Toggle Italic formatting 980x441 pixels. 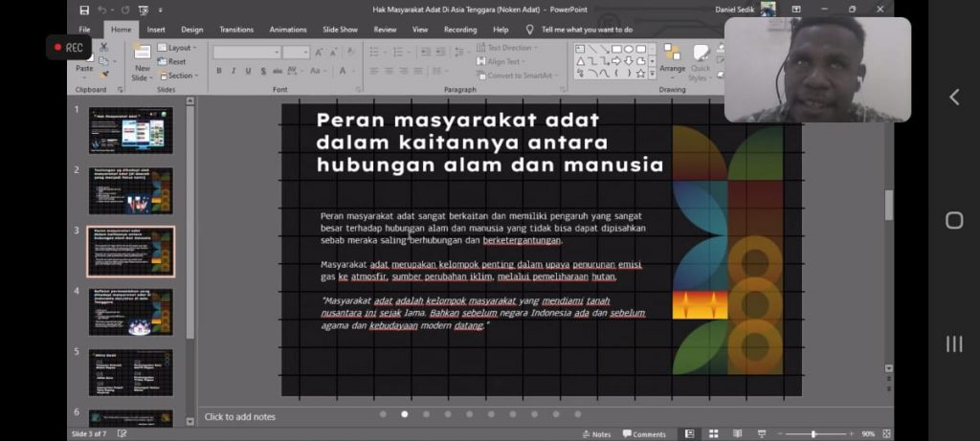(234, 71)
